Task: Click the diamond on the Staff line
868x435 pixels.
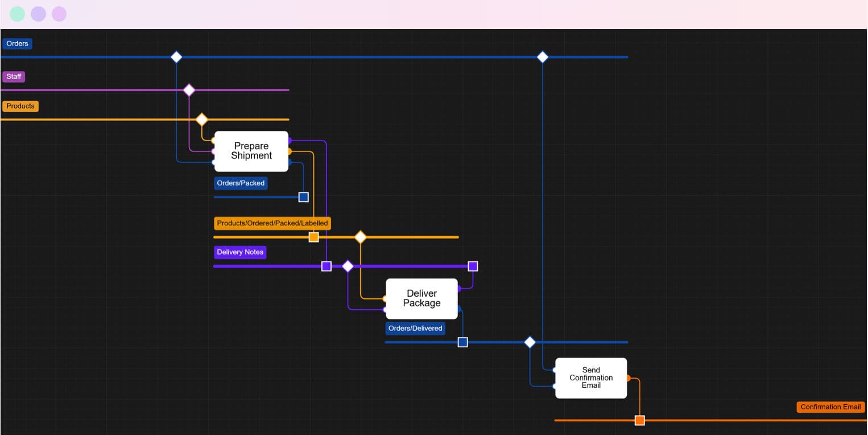Action: pos(189,90)
